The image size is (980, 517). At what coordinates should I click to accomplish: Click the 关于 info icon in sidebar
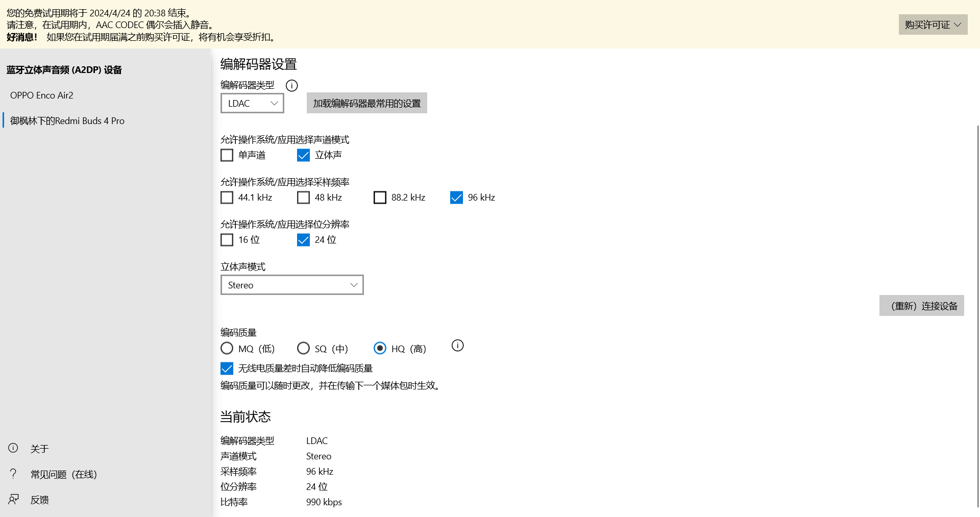[13, 448]
